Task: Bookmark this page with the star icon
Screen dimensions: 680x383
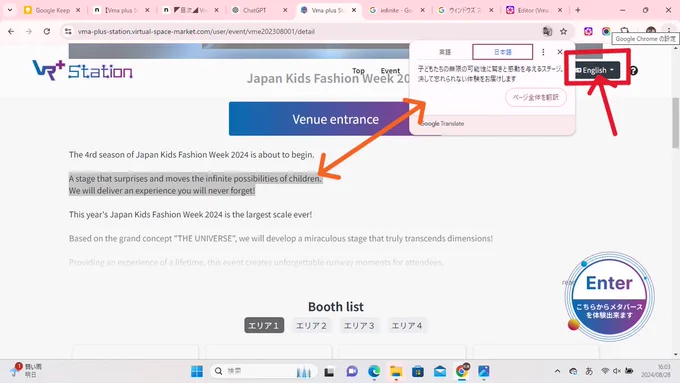Action: click(x=563, y=31)
